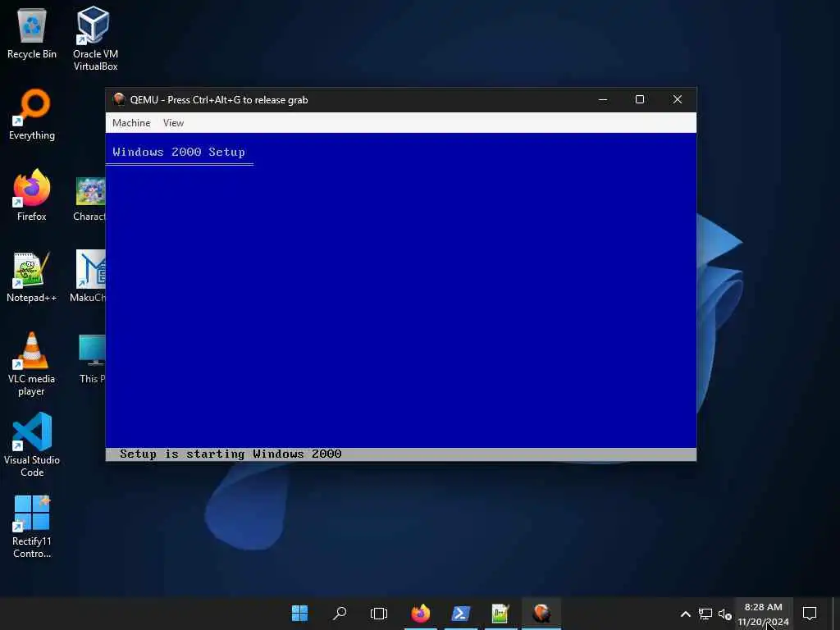840x630 pixels.
Task: Minimize the QEMU window
Action: click(603, 99)
